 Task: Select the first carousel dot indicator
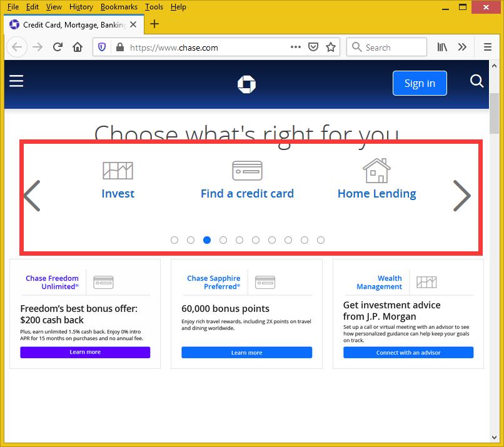pos(174,240)
